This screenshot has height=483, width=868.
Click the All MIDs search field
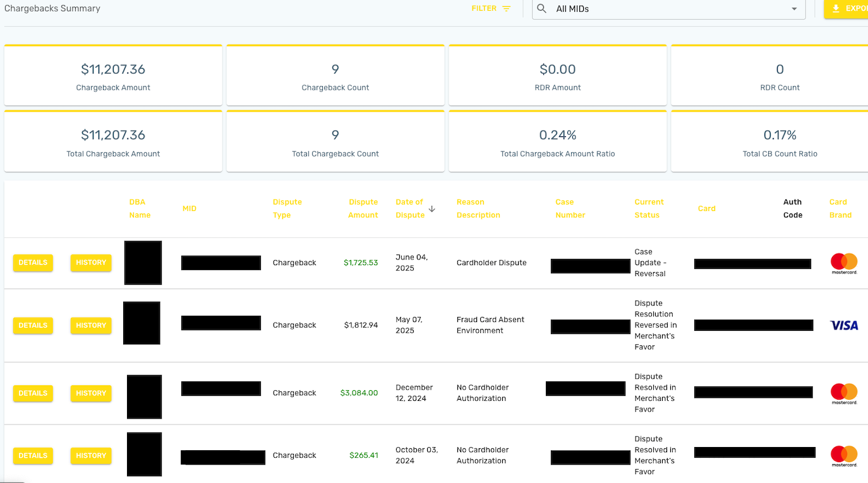pyautogui.click(x=669, y=9)
